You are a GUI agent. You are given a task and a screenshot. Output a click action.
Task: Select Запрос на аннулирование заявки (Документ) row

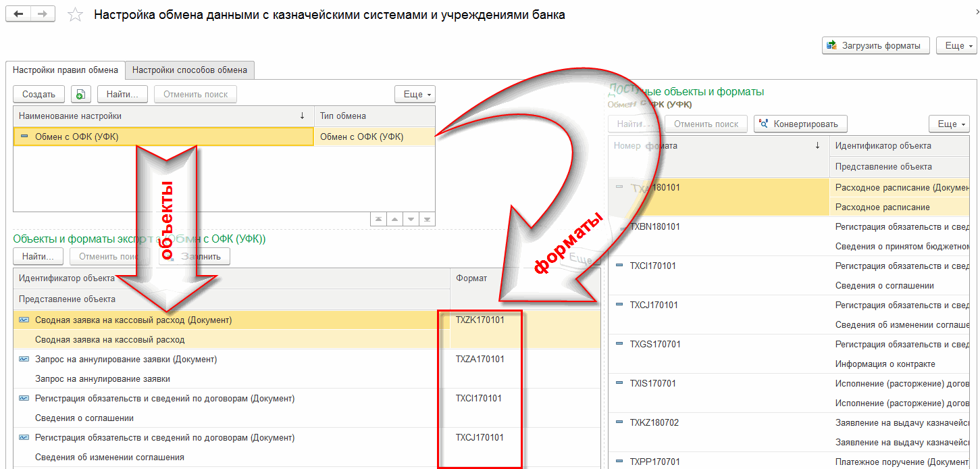232,360
